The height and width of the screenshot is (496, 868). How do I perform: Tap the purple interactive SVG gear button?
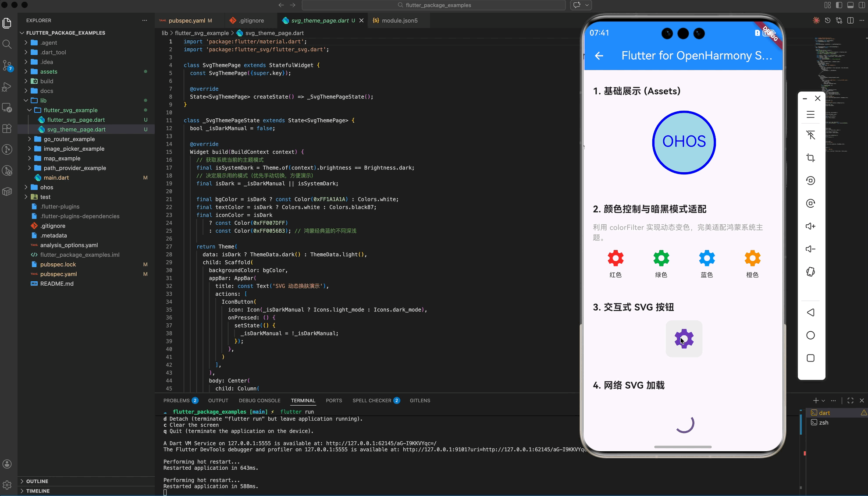[683, 339]
